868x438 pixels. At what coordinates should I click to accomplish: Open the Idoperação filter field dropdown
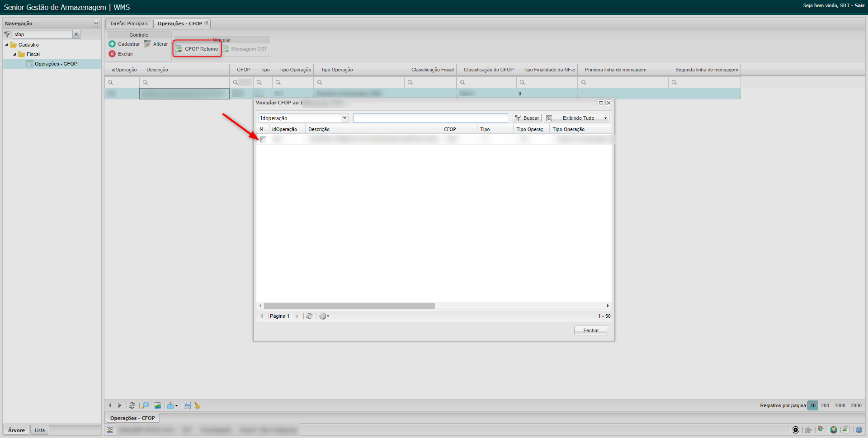(x=344, y=118)
